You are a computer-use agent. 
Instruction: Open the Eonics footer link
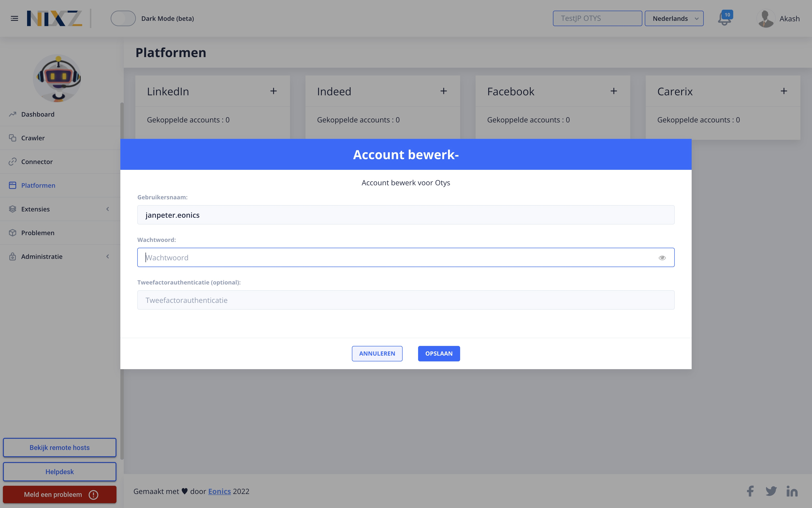click(x=219, y=492)
